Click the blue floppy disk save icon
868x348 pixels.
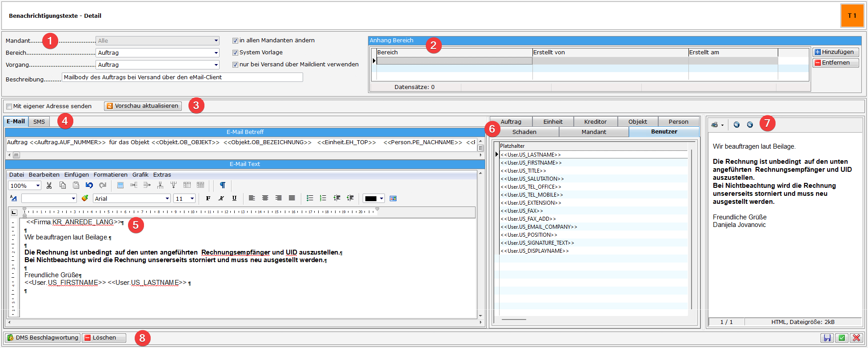[827, 338]
